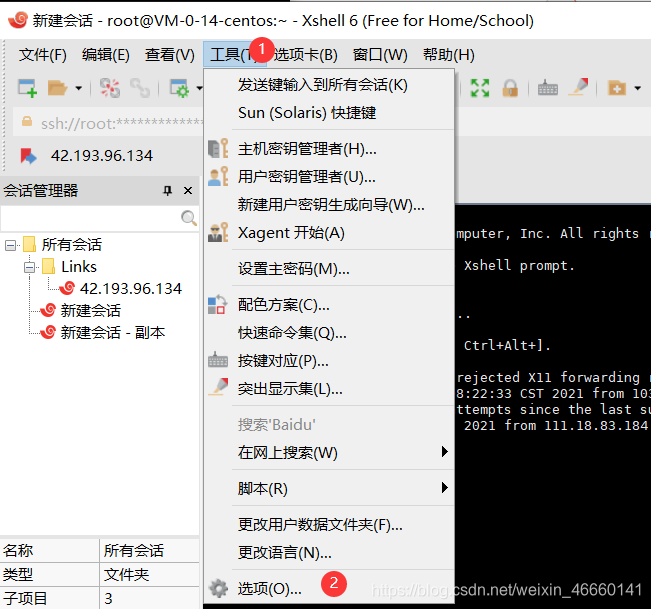Screen dimensions: 651x609
Task: Open 突出显示集(L) menu item
Action: pyautogui.click(x=329, y=389)
